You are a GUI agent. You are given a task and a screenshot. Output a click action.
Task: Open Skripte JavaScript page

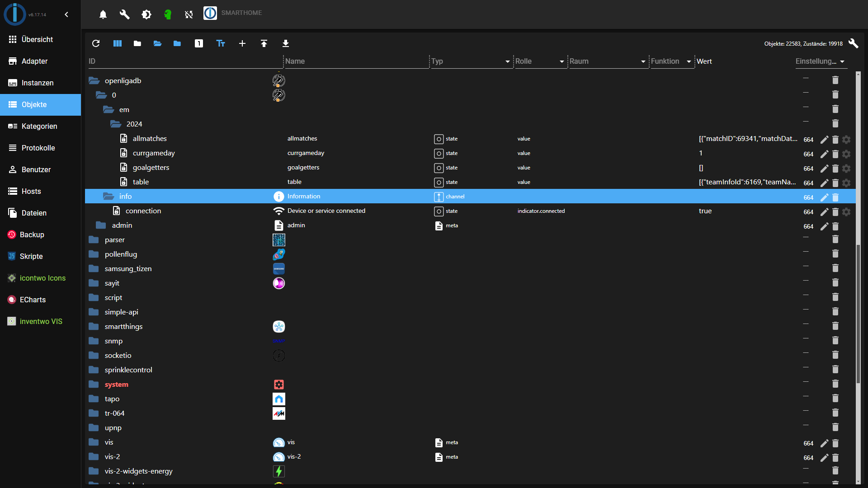click(40, 256)
